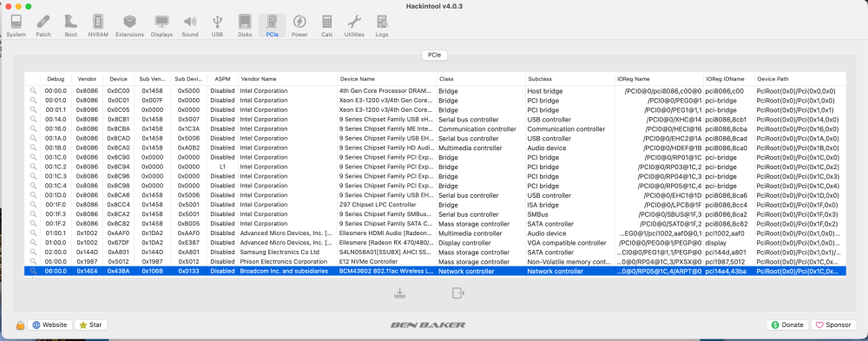Click the update PCI IDs download icon
The width and height of the screenshot is (868, 341).
[399, 292]
